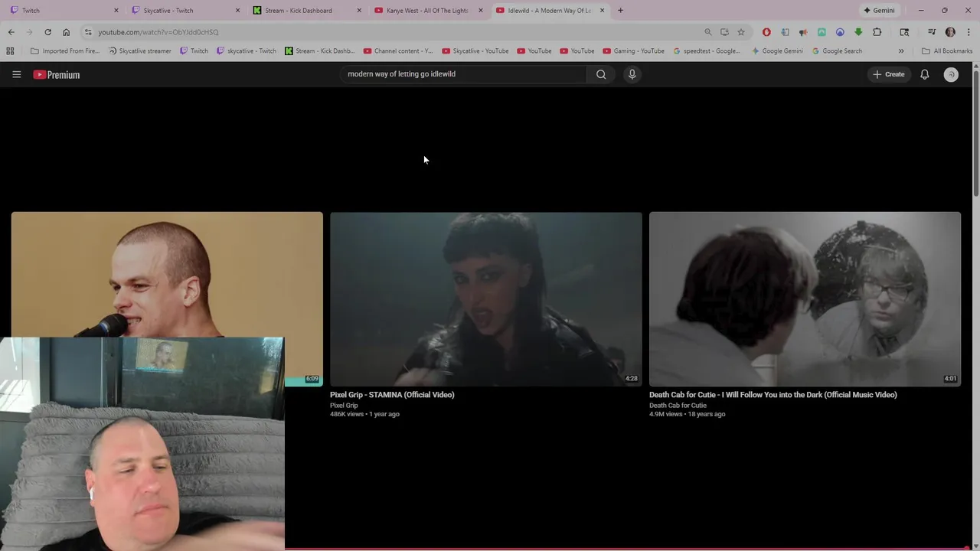The width and height of the screenshot is (980, 551).
Task: Visit Death Cab for Cutie channel name
Action: pos(678,406)
